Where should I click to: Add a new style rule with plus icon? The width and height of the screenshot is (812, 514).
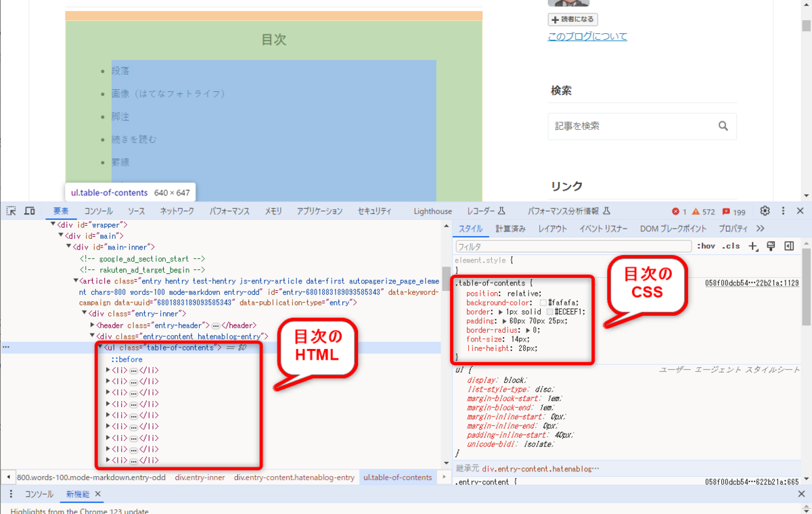pyautogui.click(x=753, y=246)
